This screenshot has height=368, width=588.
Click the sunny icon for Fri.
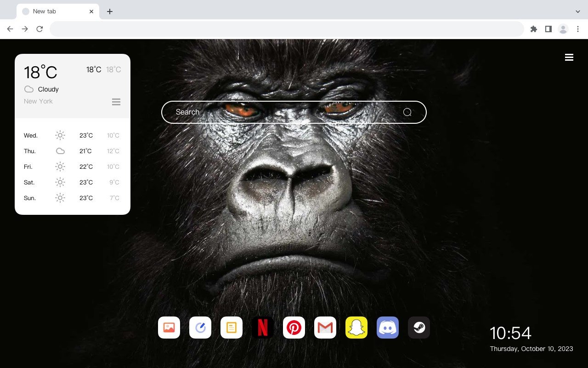tap(60, 167)
